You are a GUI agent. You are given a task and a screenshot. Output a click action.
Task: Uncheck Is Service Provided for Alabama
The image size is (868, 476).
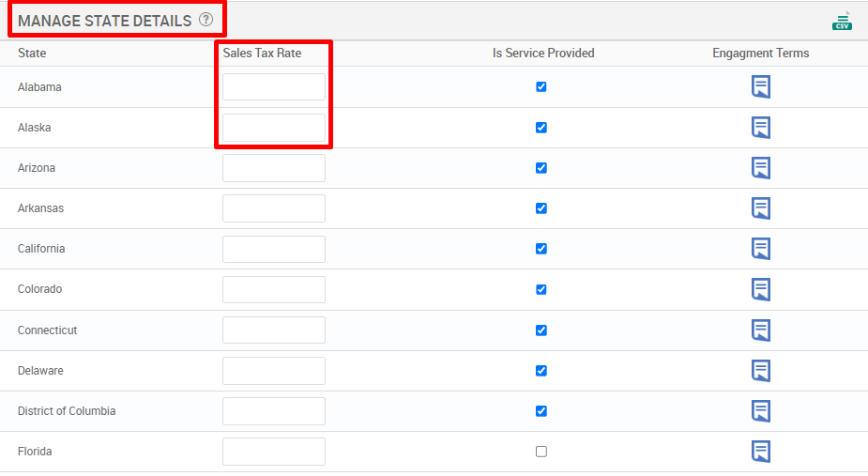click(541, 87)
